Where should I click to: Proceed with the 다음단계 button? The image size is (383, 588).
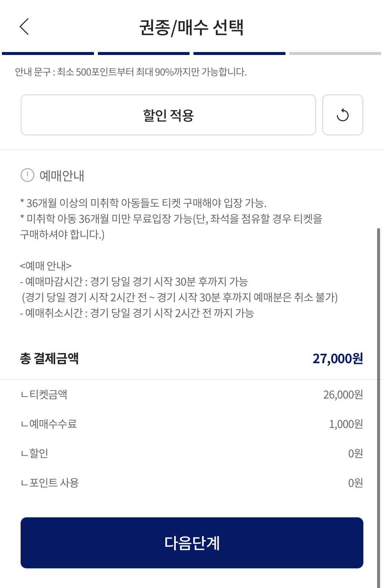point(192,543)
